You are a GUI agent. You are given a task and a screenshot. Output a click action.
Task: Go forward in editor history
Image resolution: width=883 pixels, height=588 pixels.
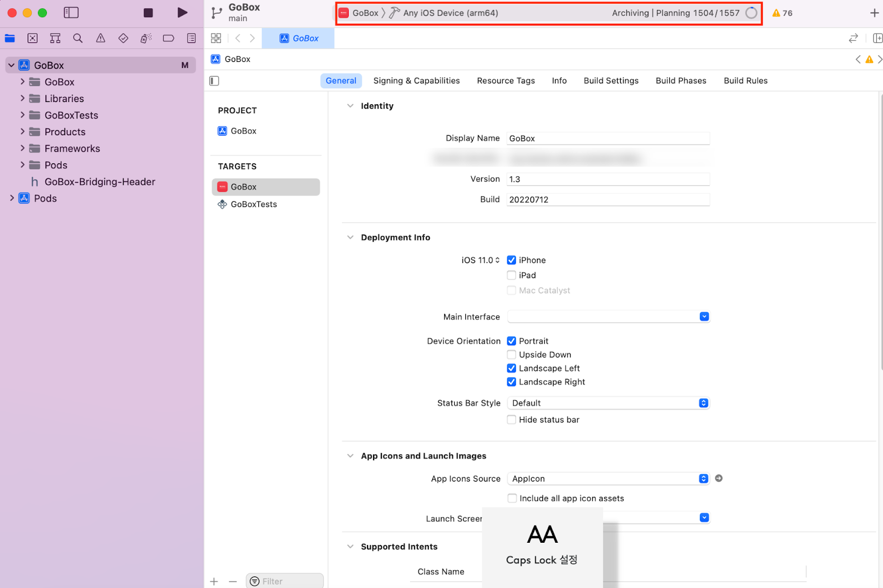[x=252, y=38]
